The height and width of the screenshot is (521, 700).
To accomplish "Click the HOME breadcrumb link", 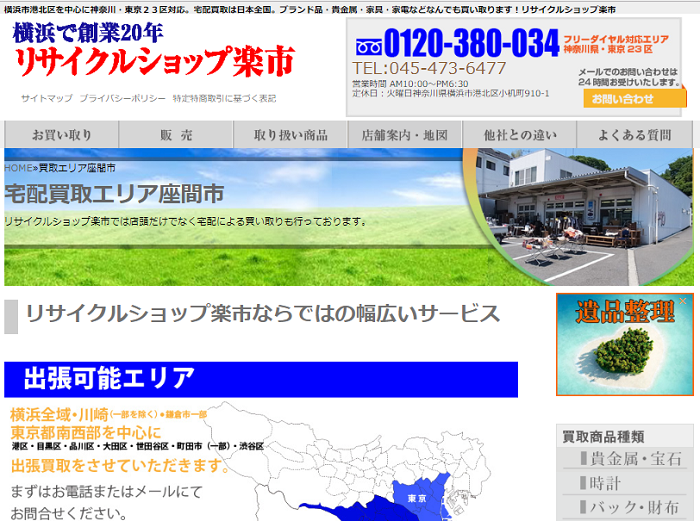I will click(x=18, y=168).
